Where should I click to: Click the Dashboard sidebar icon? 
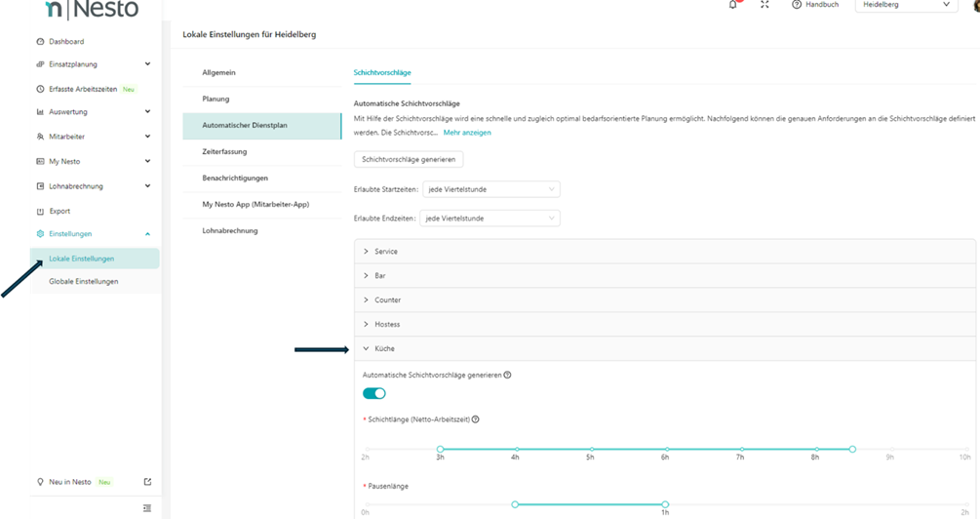40,42
